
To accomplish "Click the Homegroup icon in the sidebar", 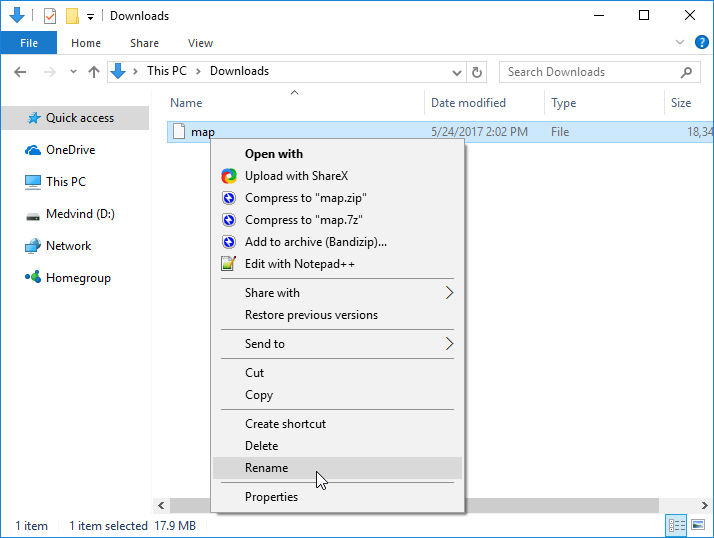I will click(x=33, y=277).
